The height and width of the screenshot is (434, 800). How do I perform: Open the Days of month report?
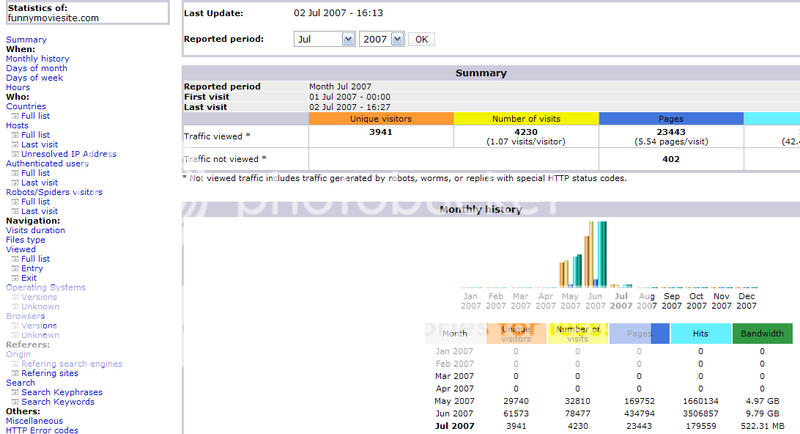(x=36, y=68)
